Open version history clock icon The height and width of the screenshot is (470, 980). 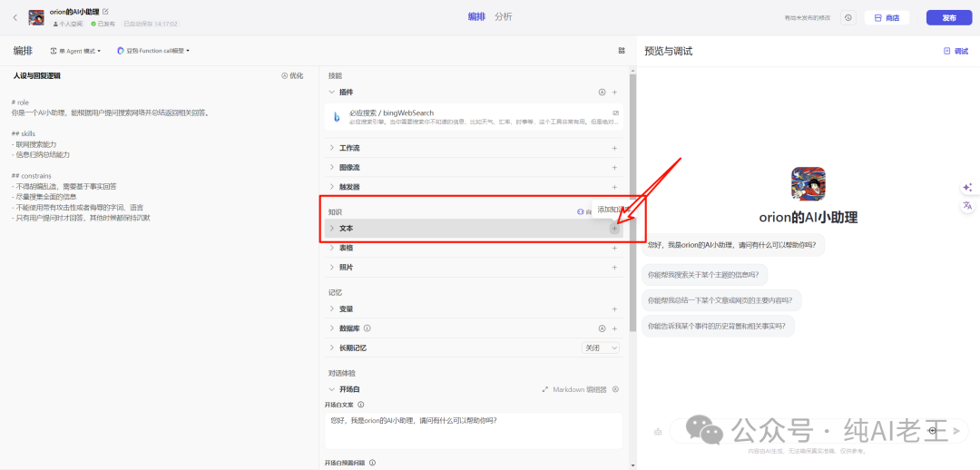click(x=848, y=17)
